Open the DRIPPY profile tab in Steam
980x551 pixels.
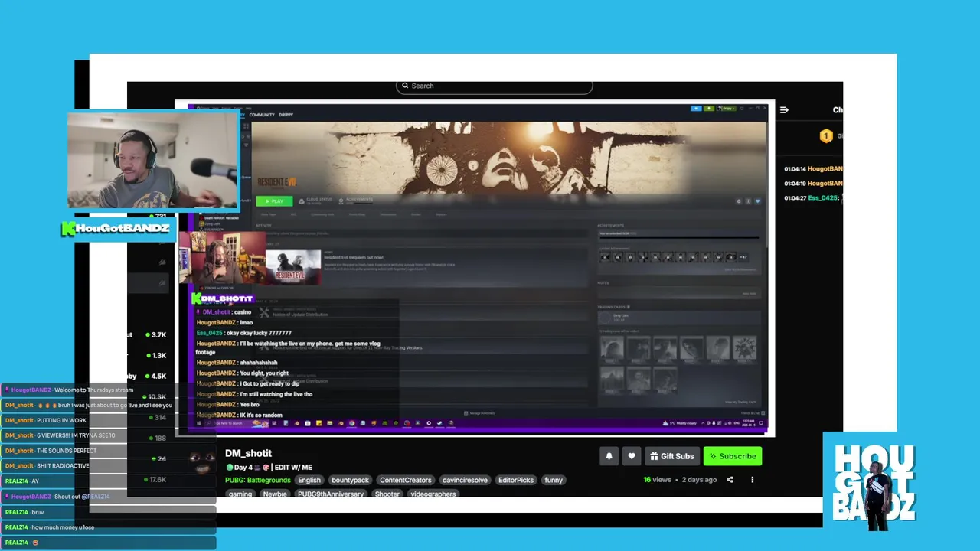click(286, 115)
